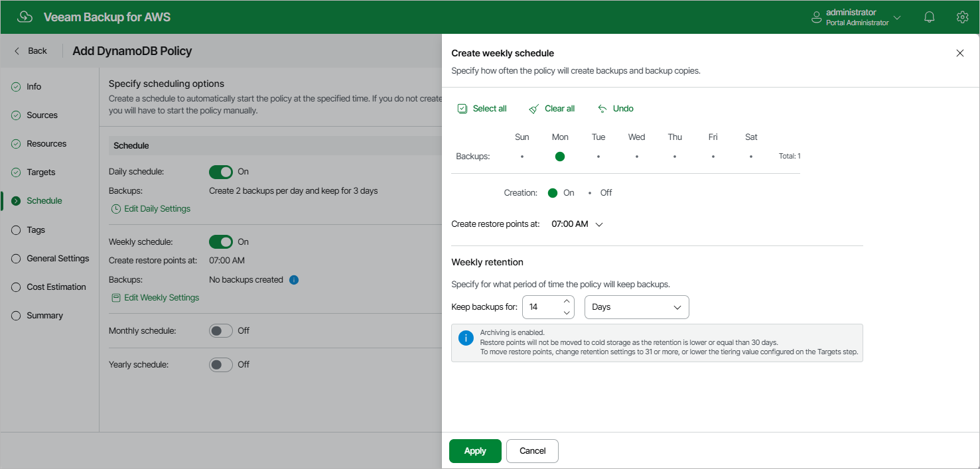
Task: Turn off the Weekly schedule switch
Action: coord(221,242)
